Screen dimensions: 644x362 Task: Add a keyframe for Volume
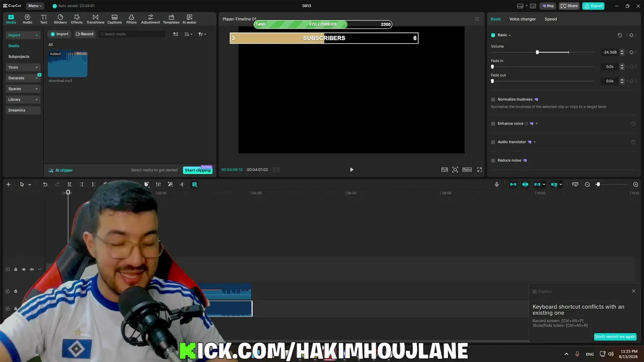pos(631,52)
